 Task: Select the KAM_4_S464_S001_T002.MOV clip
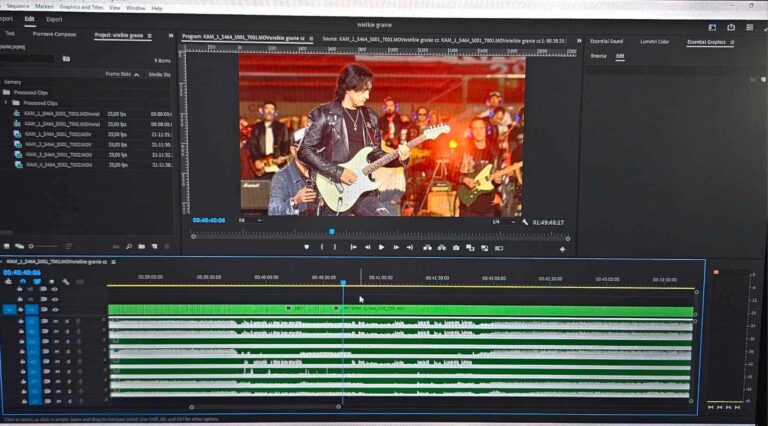pyautogui.click(x=58, y=165)
